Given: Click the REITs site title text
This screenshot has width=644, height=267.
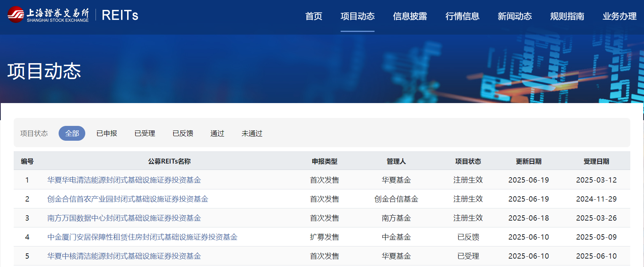Looking at the screenshot, I should [120, 15].
